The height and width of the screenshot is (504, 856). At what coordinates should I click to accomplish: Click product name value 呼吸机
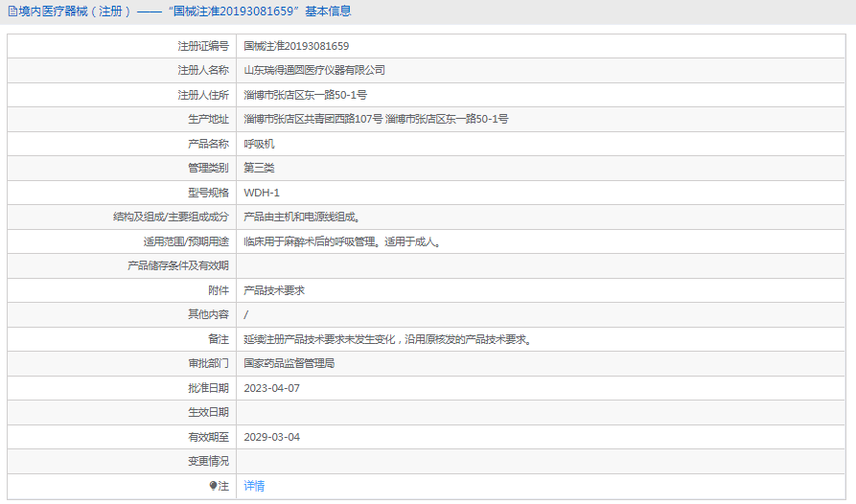[259, 144]
